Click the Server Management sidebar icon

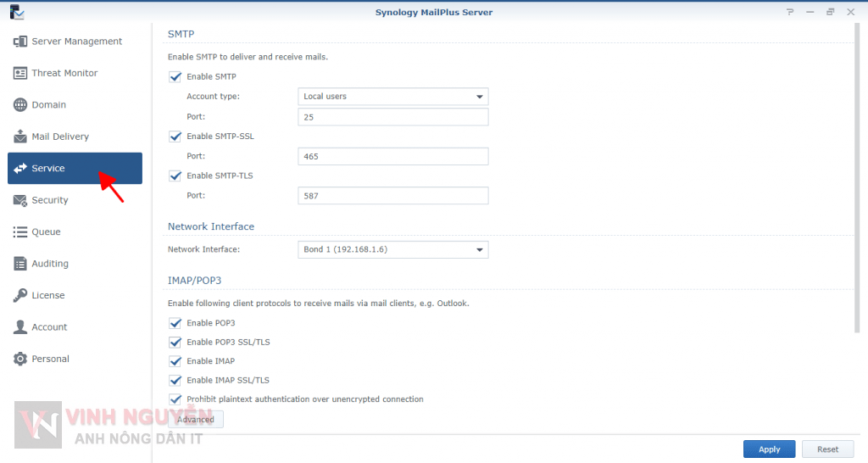(20, 42)
